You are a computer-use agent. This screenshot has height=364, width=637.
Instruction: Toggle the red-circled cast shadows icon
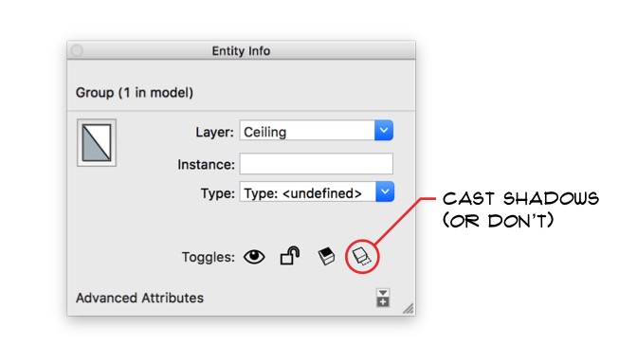pyautogui.click(x=361, y=256)
